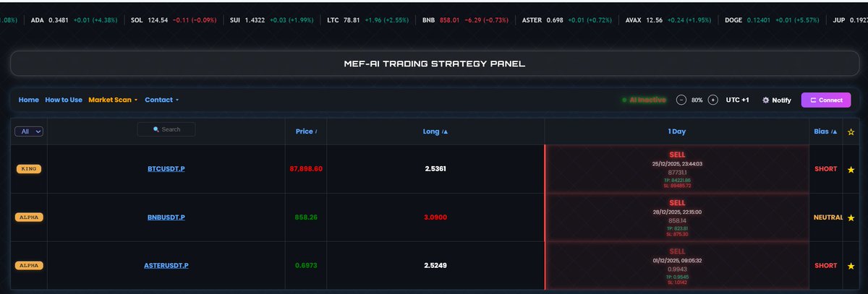Sort by the Bias column header
Image resolution: width=868 pixels, height=294 pixels.
coord(825,131)
